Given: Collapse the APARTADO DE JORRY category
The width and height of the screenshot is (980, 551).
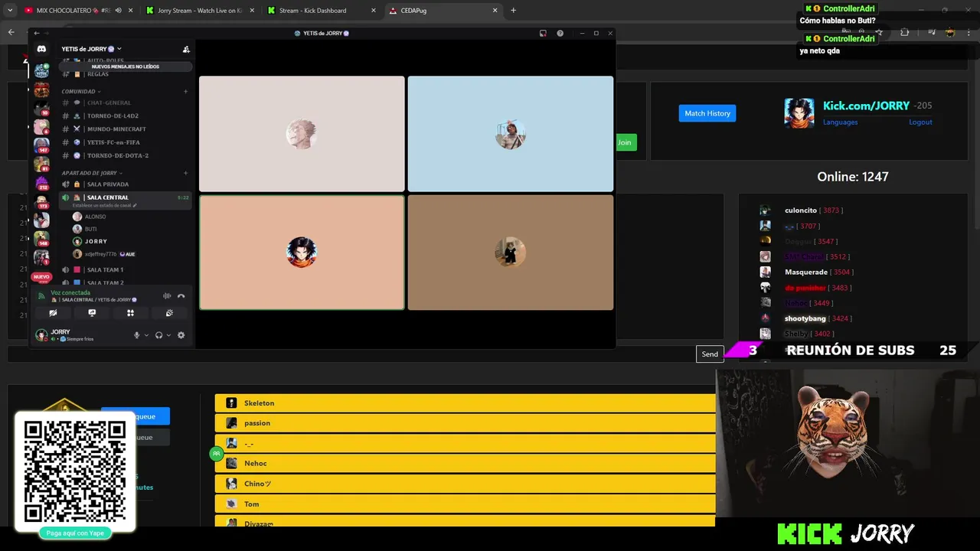Looking at the screenshot, I should (x=92, y=173).
